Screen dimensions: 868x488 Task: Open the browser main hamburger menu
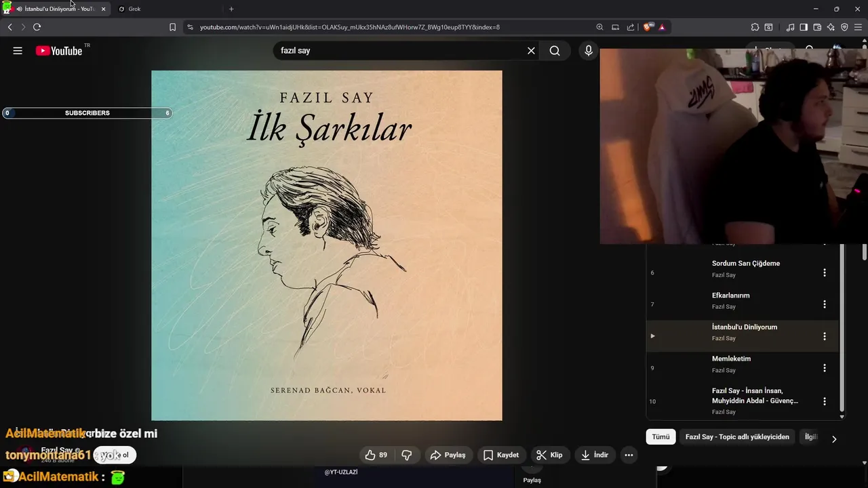(859, 27)
